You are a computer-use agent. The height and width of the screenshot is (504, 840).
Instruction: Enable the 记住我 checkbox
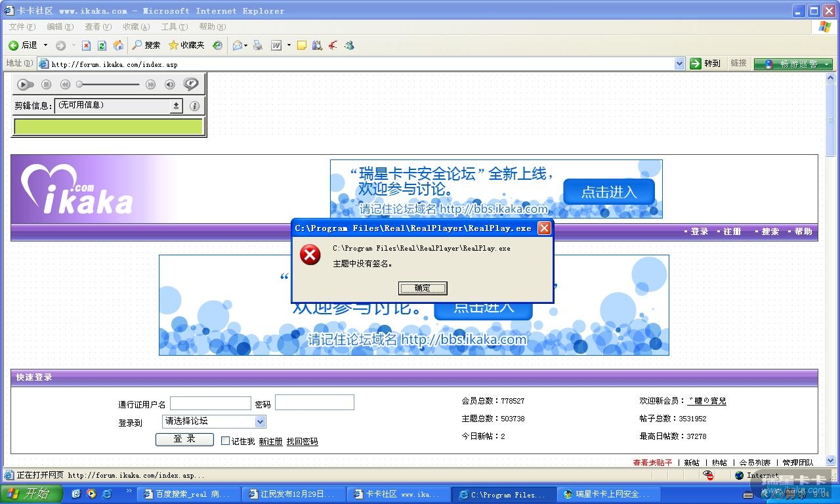pyautogui.click(x=225, y=441)
